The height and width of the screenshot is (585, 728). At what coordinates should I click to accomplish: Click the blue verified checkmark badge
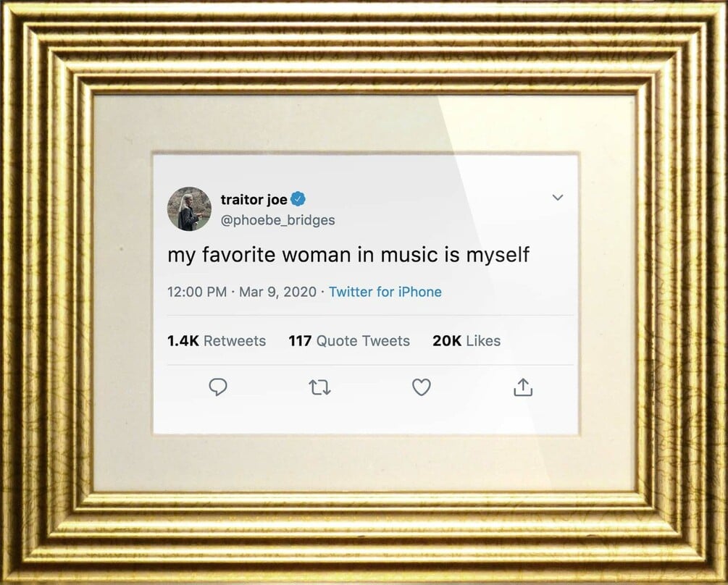click(x=298, y=199)
